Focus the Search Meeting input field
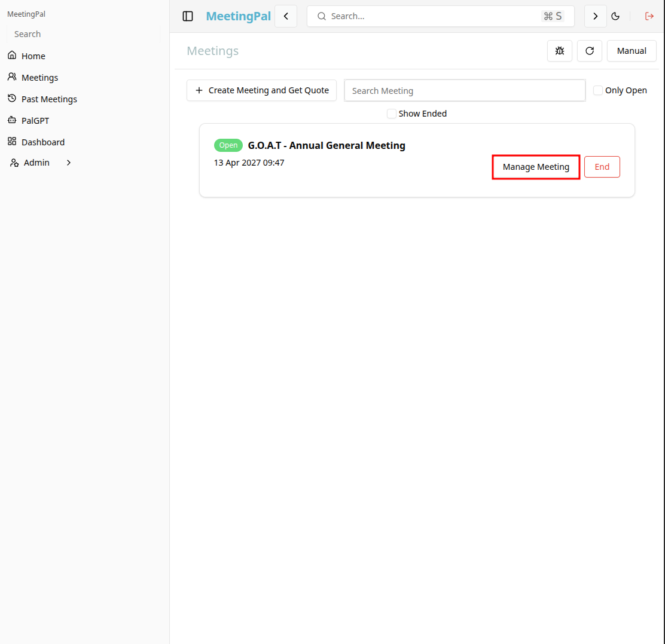665x644 pixels. [x=465, y=90]
